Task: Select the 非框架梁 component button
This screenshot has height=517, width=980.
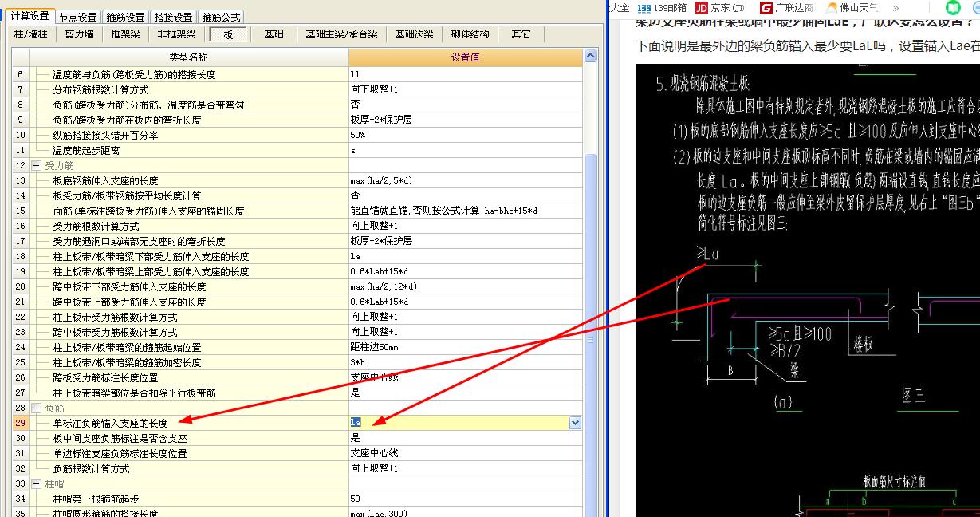Action: [176, 34]
